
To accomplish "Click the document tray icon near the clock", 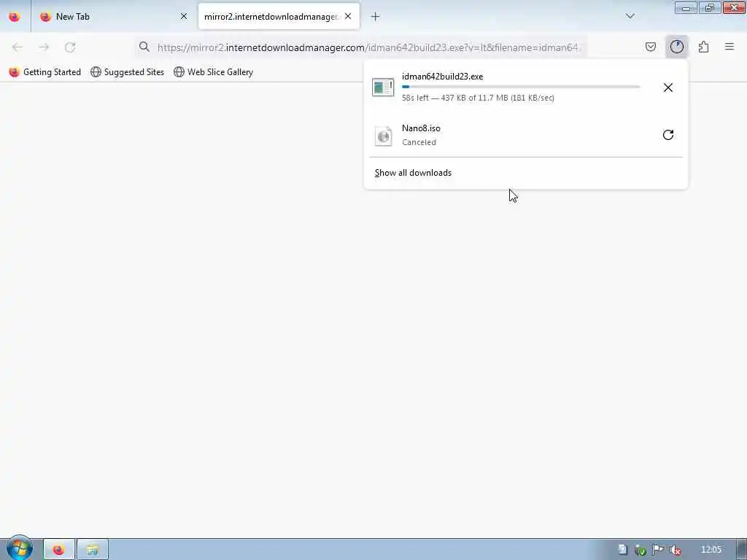I will point(622,550).
